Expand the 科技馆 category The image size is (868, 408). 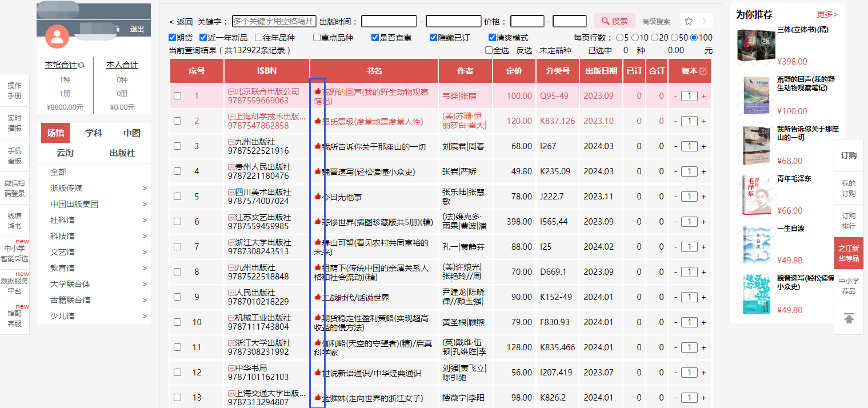(x=145, y=236)
